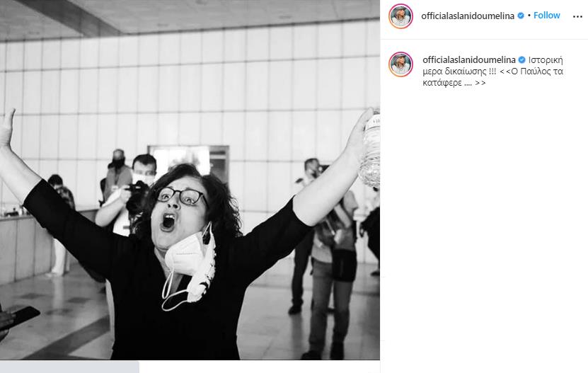Click the dot separator before Follow
This screenshot has width=588, height=373.
click(529, 16)
